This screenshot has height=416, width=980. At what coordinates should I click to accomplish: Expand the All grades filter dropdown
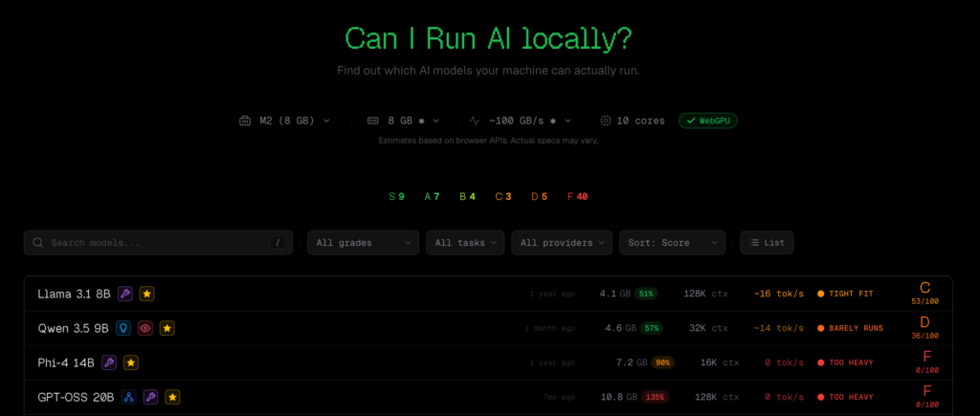click(363, 243)
